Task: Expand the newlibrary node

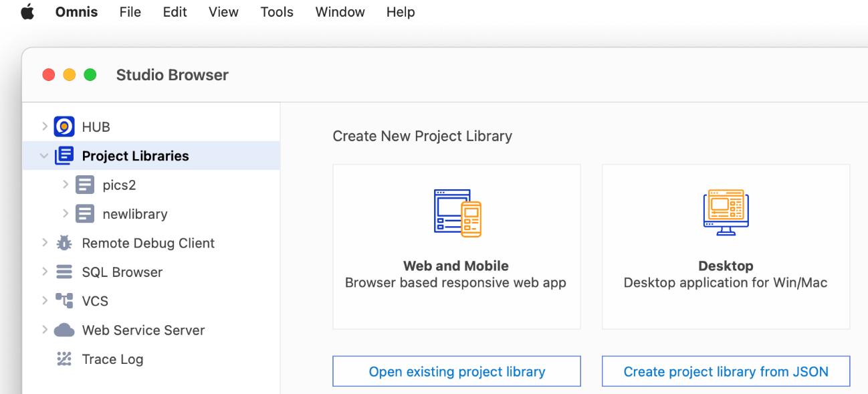Action: 66,213
